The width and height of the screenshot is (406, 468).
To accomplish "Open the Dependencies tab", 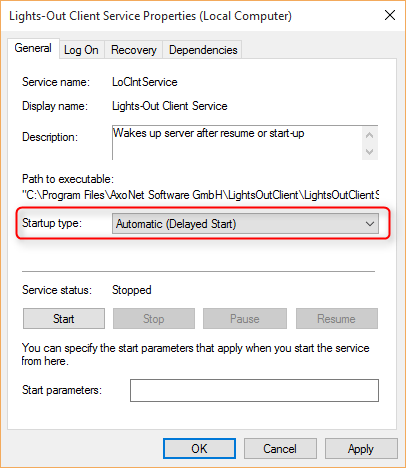I will 203,50.
